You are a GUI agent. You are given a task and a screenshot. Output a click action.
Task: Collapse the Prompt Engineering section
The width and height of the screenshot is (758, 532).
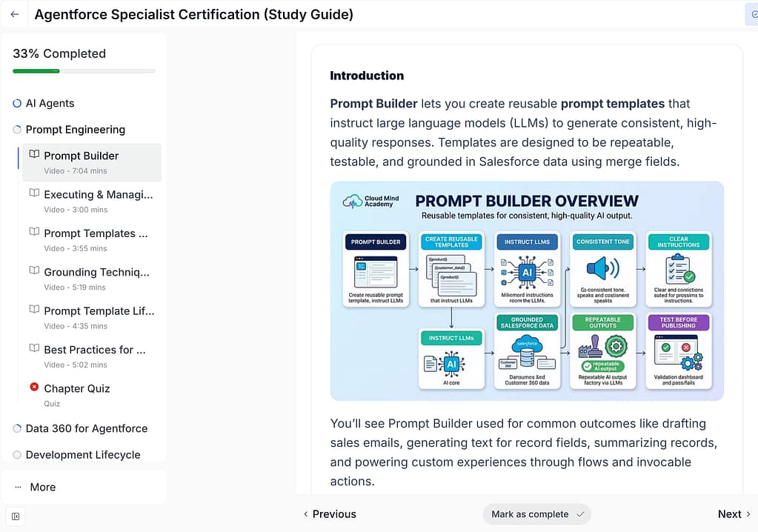click(76, 130)
